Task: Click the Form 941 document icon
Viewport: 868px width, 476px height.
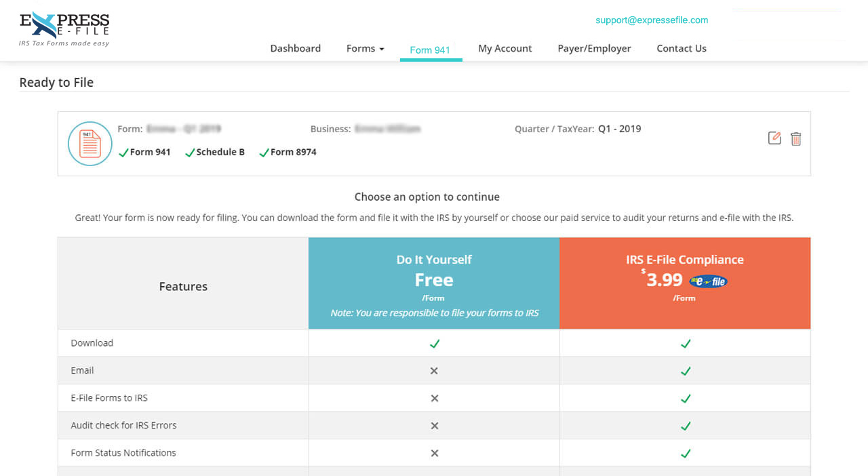Action: point(90,144)
